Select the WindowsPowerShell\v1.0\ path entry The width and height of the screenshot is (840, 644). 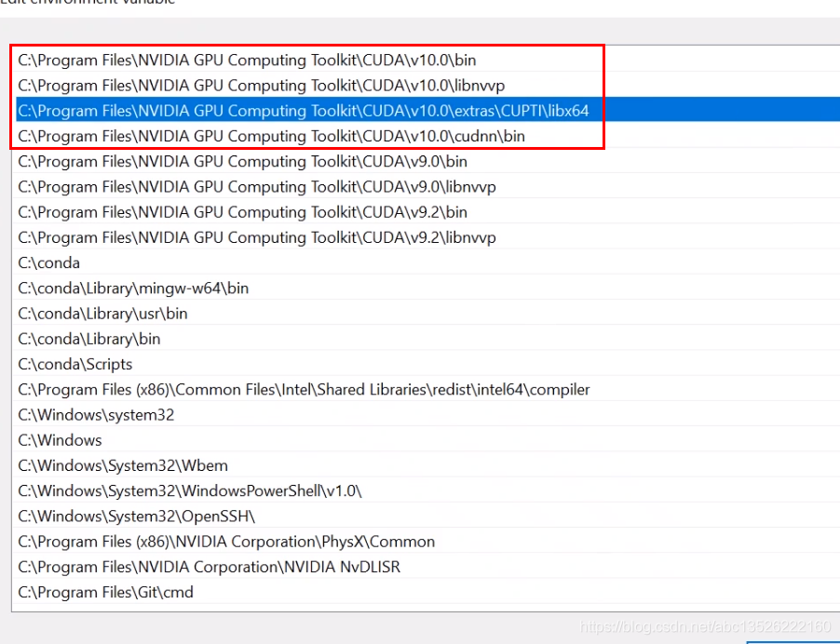pyautogui.click(x=427, y=490)
